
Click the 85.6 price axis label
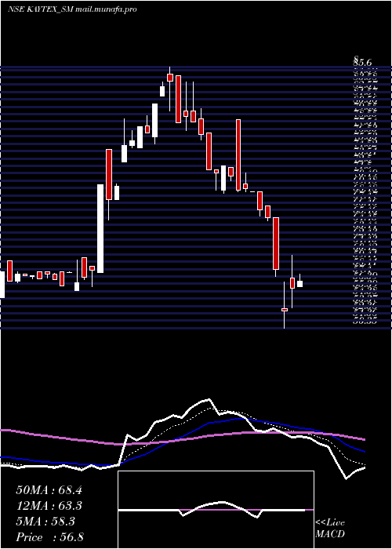click(362, 62)
